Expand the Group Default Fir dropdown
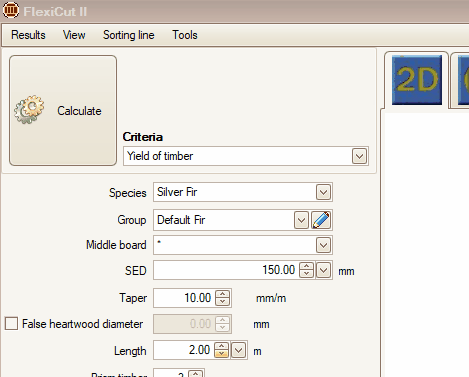Viewport: 469px width, 377px height. click(x=301, y=220)
